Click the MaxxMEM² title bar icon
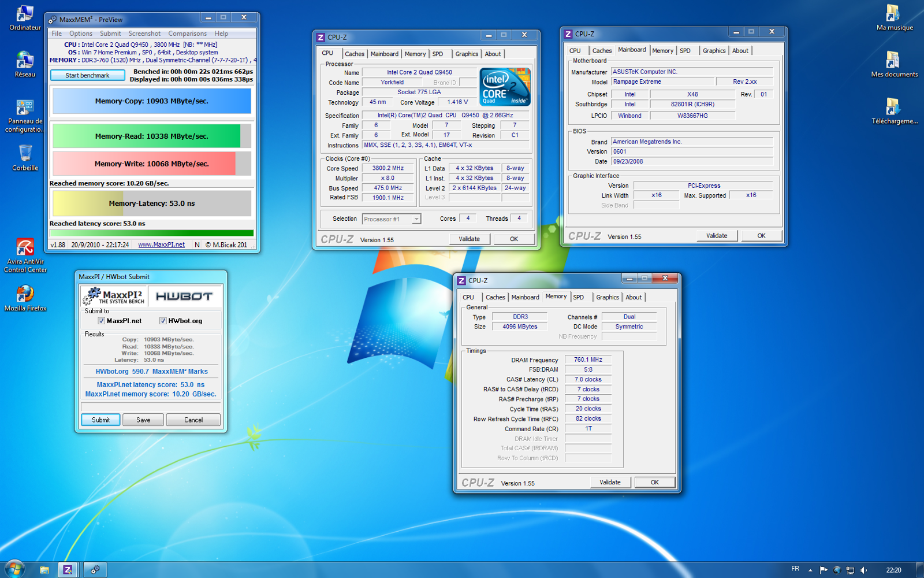Image resolution: width=924 pixels, height=578 pixels. 53,20
